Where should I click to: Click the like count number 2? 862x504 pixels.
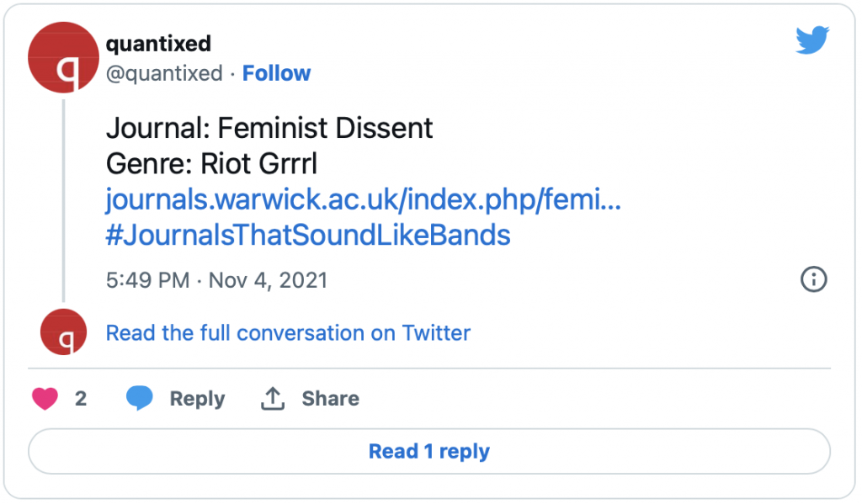click(81, 399)
